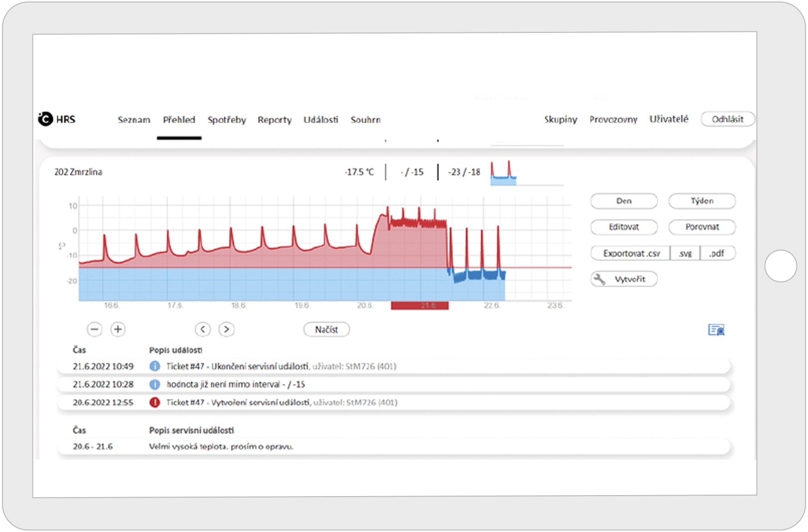Click 'Ticket #47 - Ukončení servisní události' text

point(237,366)
